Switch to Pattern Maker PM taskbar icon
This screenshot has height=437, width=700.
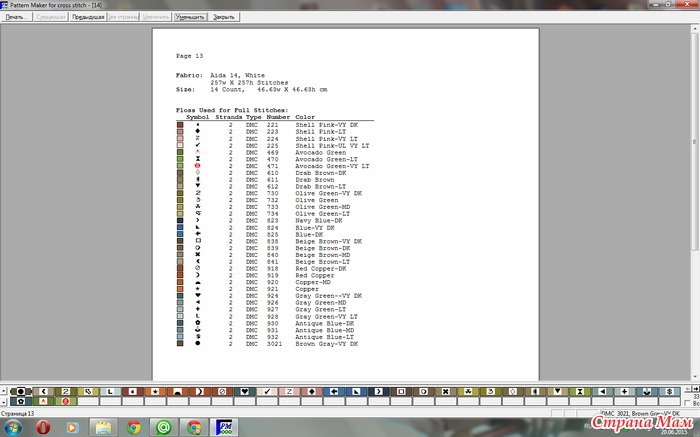224,428
